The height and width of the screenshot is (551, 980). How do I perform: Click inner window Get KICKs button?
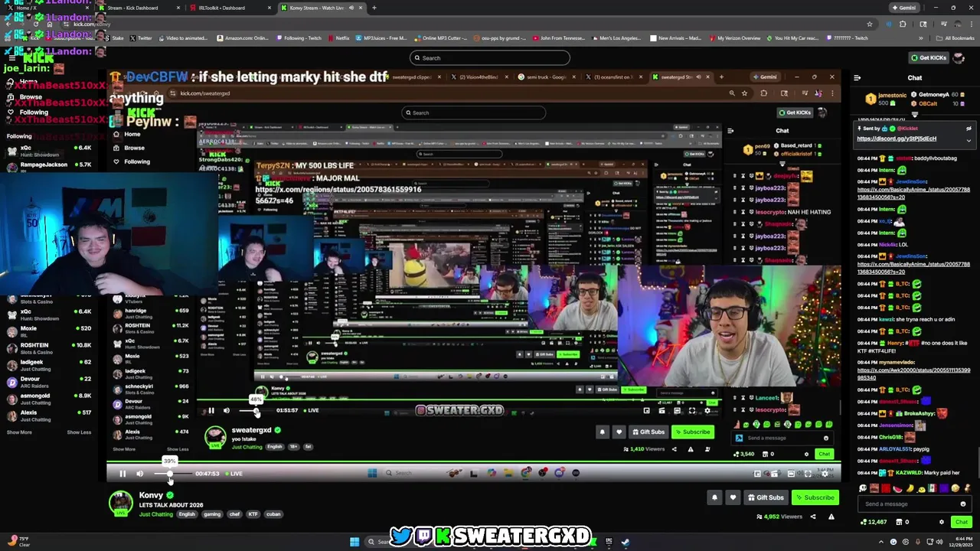pyautogui.click(x=795, y=113)
